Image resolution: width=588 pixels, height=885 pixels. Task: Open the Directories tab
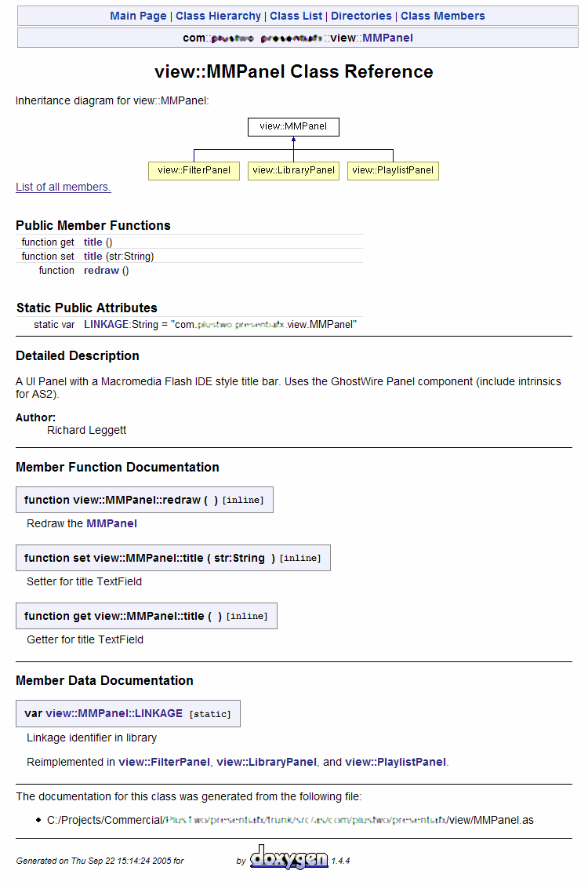click(361, 16)
